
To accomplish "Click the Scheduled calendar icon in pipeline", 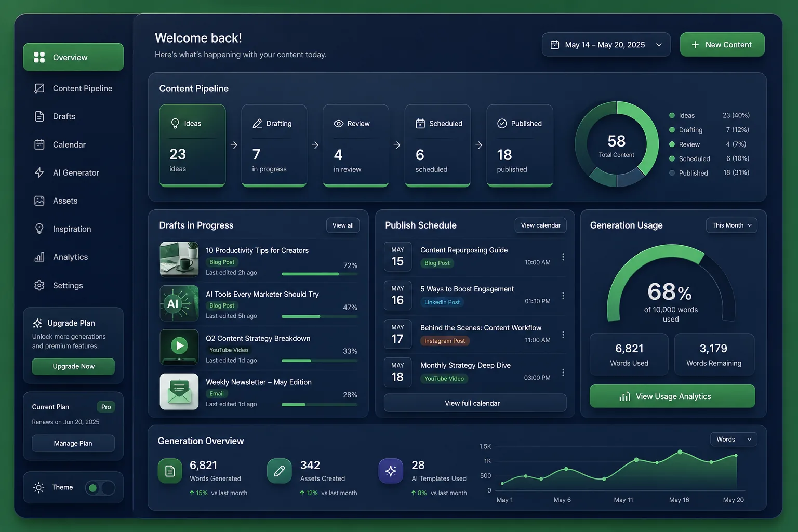I will pyautogui.click(x=420, y=123).
